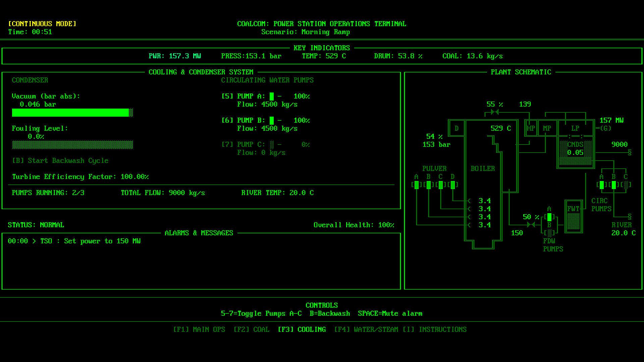The height and width of the screenshot is (362, 644).
Task: Switch to F1 MAIN OPS screen
Action: click(199, 329)
